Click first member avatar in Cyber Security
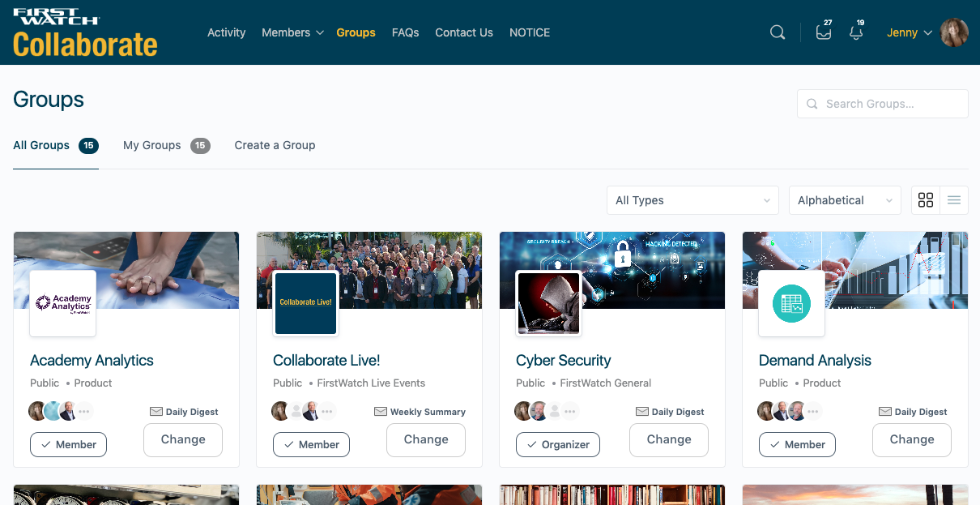980x505 pixels. (x=524, y=411)
